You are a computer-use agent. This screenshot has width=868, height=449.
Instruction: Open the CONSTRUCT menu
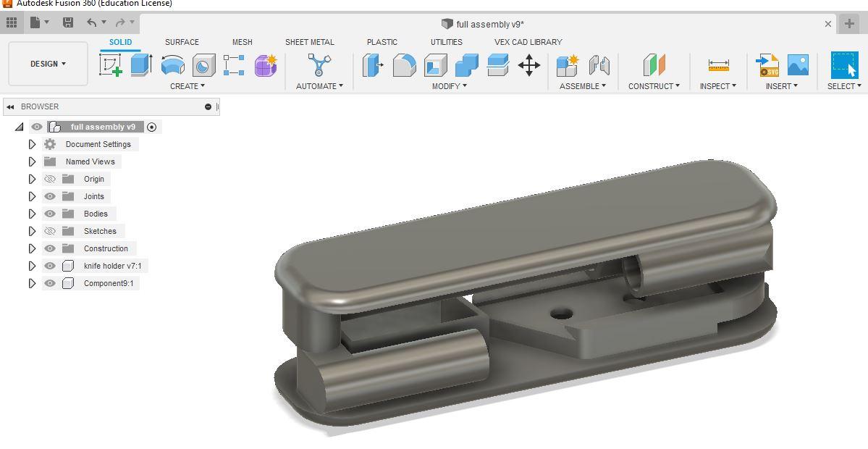pyautogui.click(x=654, y=85)
